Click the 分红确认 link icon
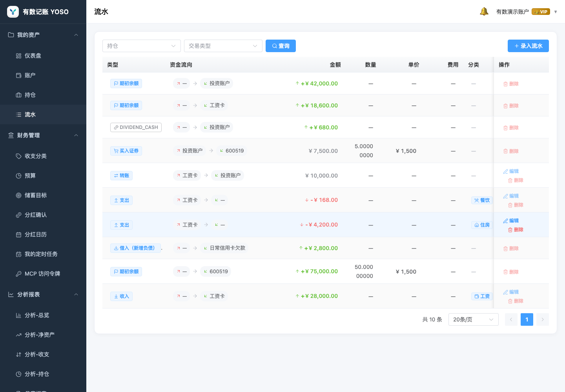The image size is (565, 392). tap(18, 215)
